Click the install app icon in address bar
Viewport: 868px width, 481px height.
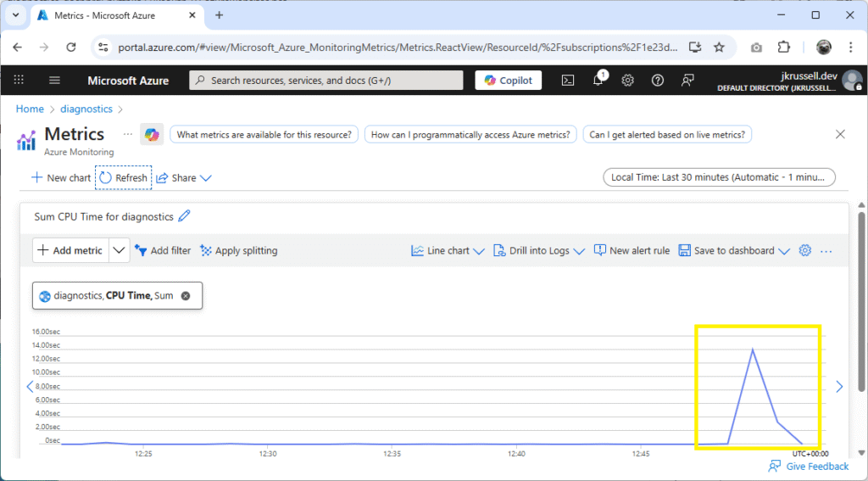pos(695,48)
